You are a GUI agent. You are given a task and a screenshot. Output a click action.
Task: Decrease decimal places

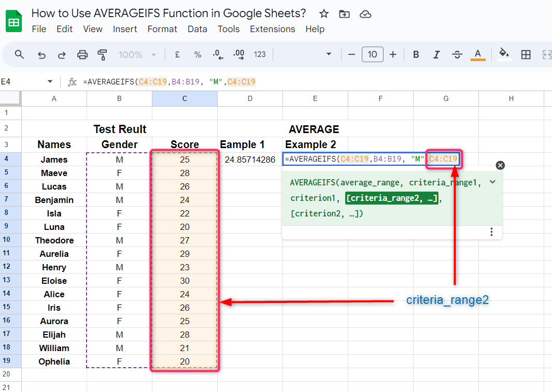point(218,54)
